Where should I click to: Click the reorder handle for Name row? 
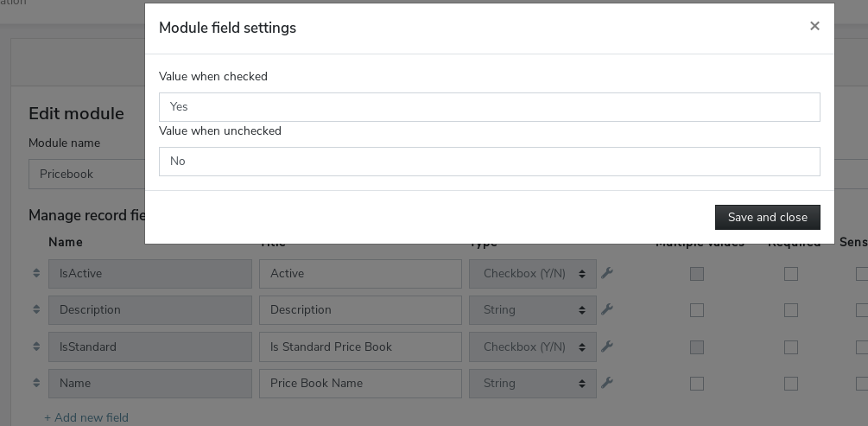36,383
